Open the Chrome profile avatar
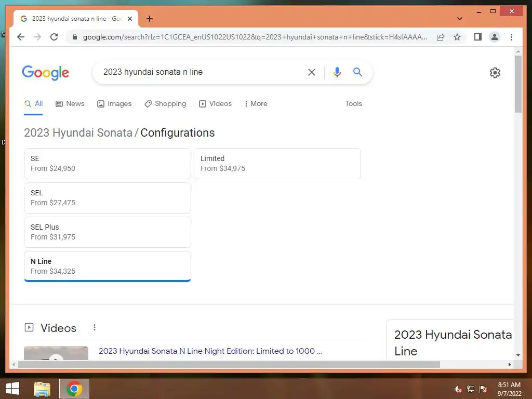Image resolution: width=532 pixels, height=399 pixels. coord(495,37)
